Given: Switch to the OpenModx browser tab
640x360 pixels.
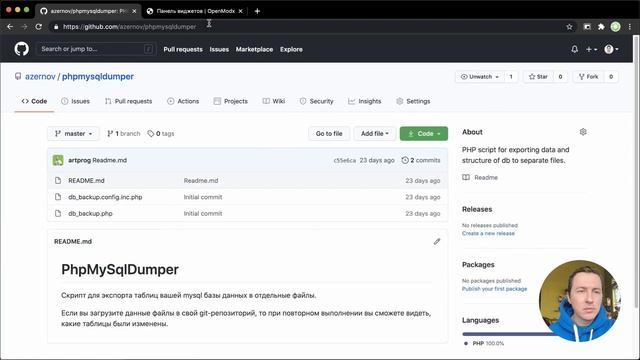Looking at the screenshot, I should click(x=194, y=11).
